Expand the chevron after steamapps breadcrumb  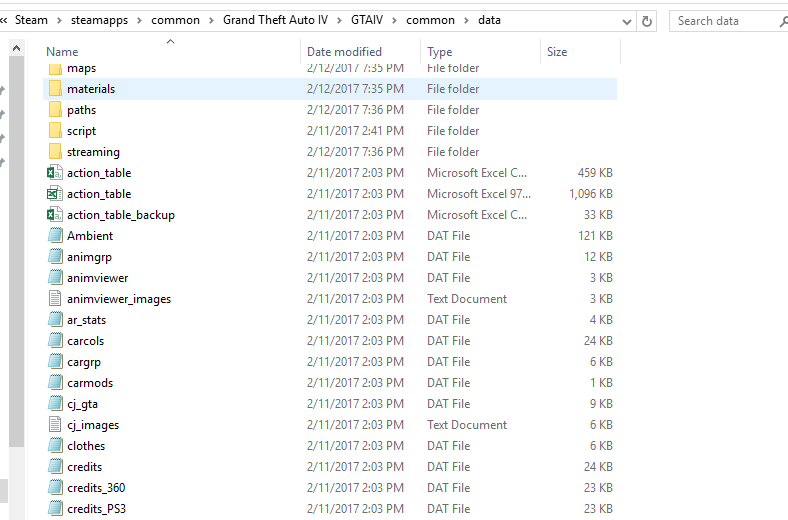(x=139, y=21)
